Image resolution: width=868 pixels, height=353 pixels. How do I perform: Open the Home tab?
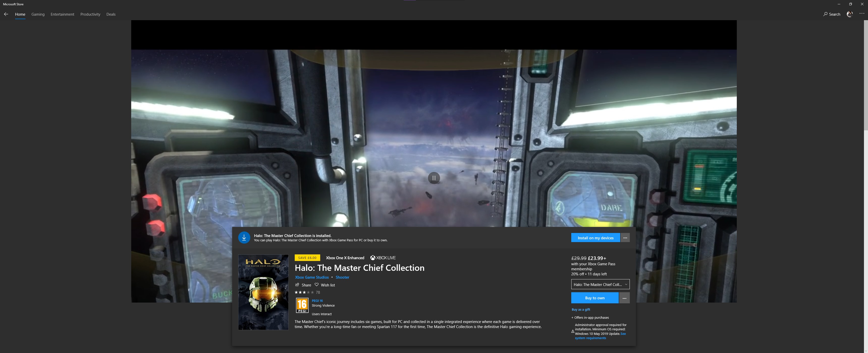20,14
